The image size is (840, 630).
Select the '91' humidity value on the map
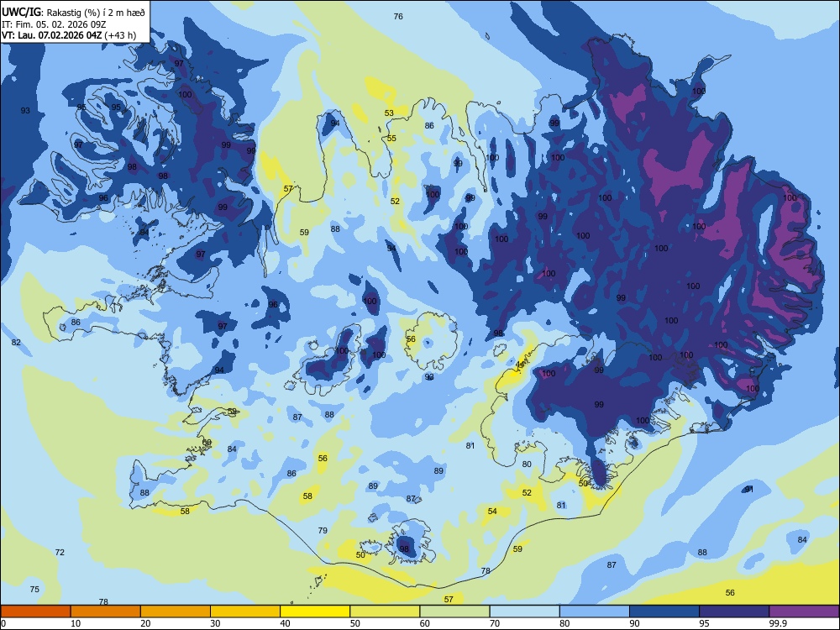[x=749, y=489]
